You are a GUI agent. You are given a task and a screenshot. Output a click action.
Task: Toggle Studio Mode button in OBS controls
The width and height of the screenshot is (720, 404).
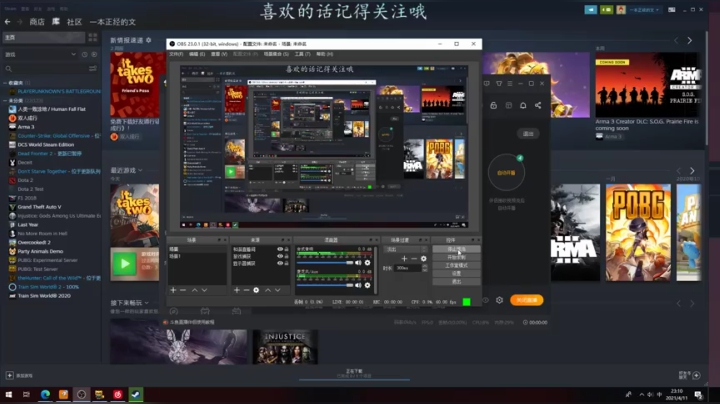click(x=456, y=265)
